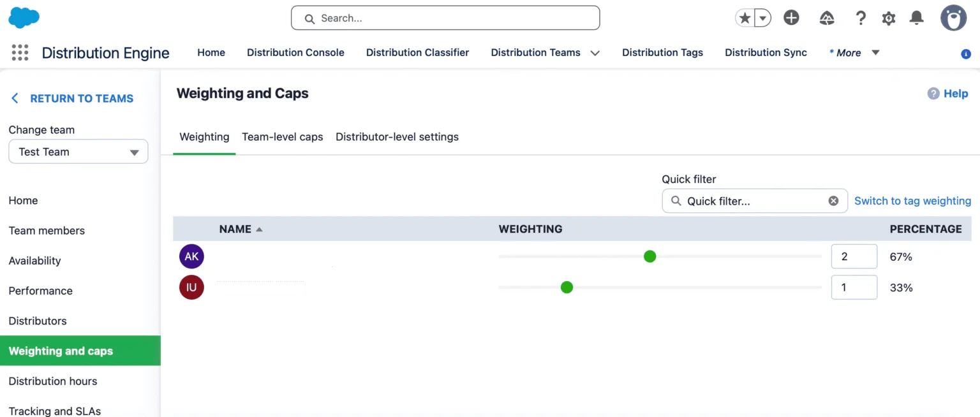Image resolution: width=980 pixels, height=417 pixels.
Task: Click the AK weighting value box (2)
Action: (854, 256)
